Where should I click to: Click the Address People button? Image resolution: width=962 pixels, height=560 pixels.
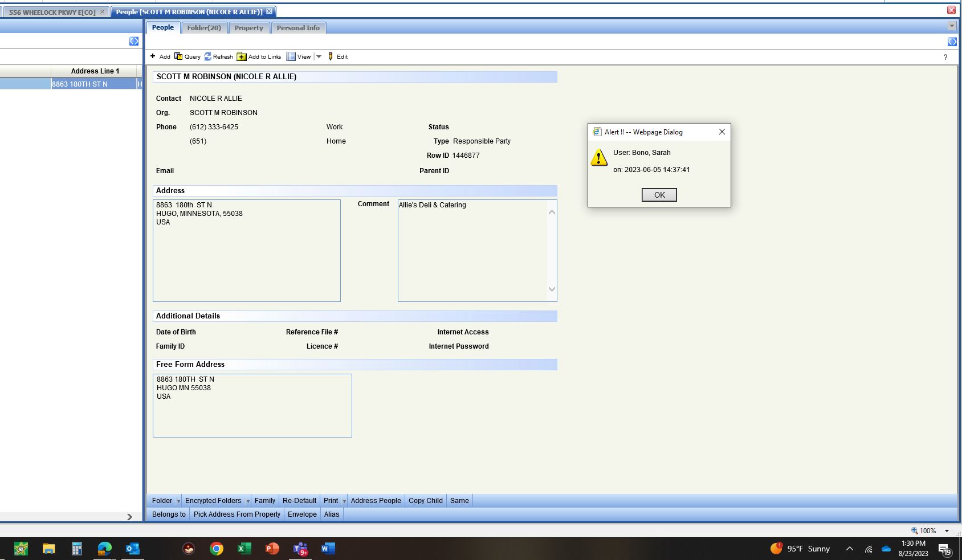[x=376, y=501]
